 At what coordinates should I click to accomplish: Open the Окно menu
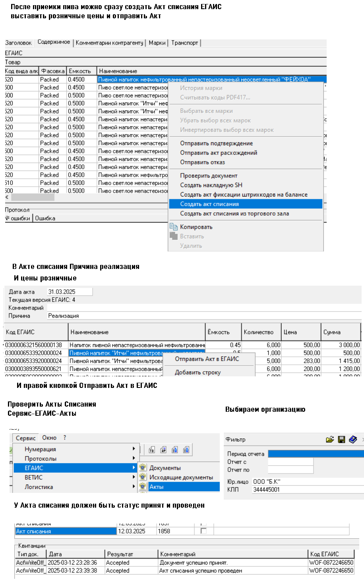[x=49, y=438]
